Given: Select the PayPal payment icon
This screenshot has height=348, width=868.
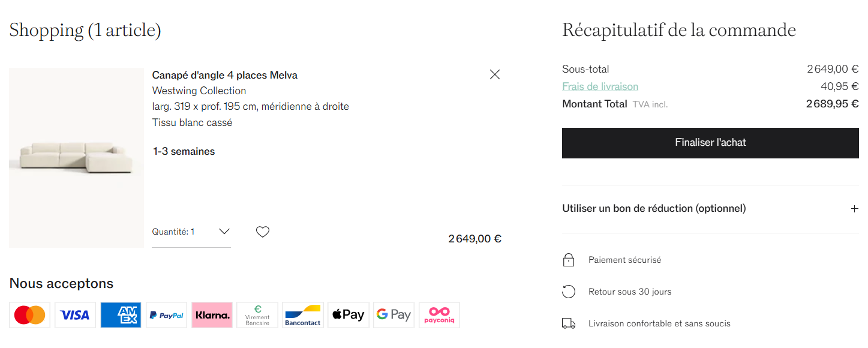Looking at the screenshot, I should coord(167,315).
